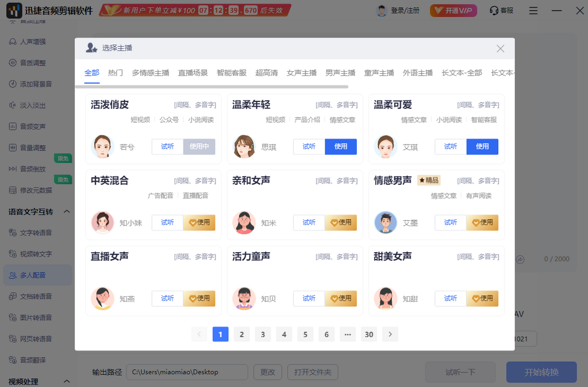Click the 登录/注册 user avatar
The width and height of the screenshot is (588, 387).
382,10
